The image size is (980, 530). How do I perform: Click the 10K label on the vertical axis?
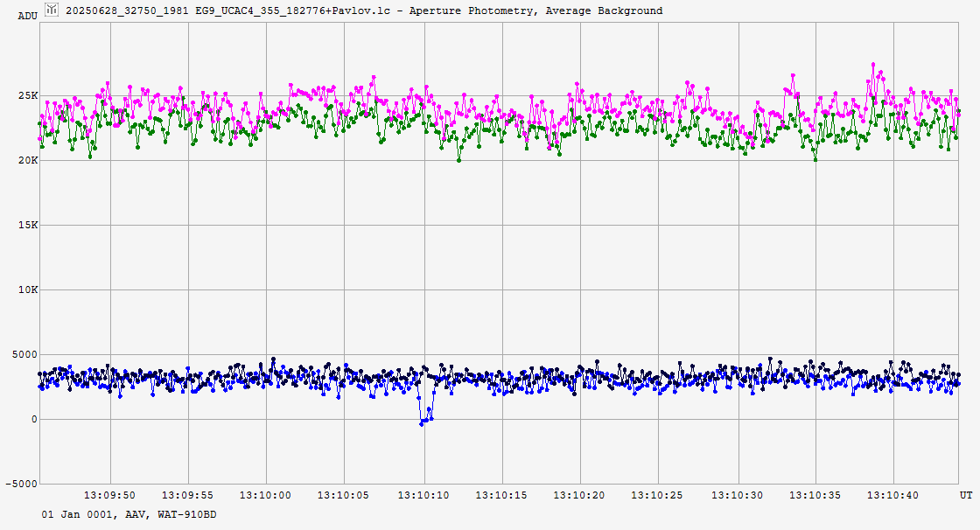[x=26, y=289]
